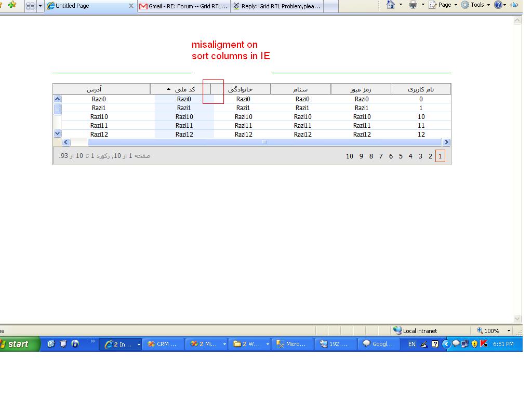Open the Windows Start menu

point(19,344)
